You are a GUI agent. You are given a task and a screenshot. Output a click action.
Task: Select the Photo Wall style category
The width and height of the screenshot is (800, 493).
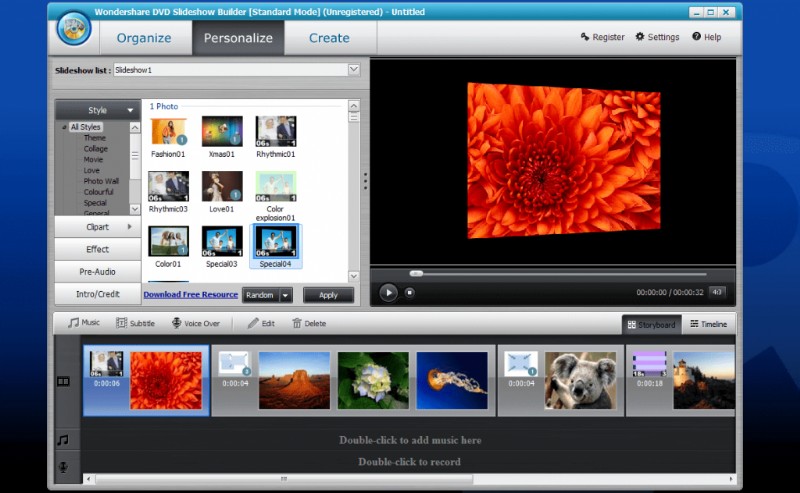pos(101,181)
